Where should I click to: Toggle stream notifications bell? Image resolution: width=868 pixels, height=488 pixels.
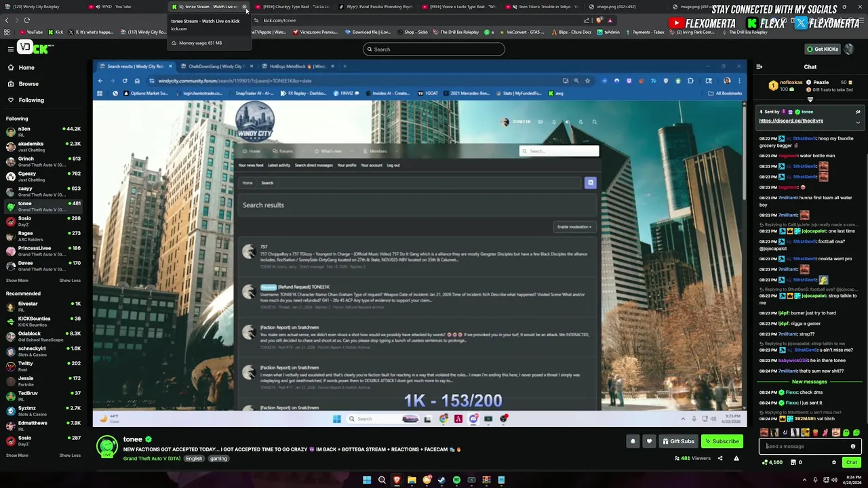(633, 441)
